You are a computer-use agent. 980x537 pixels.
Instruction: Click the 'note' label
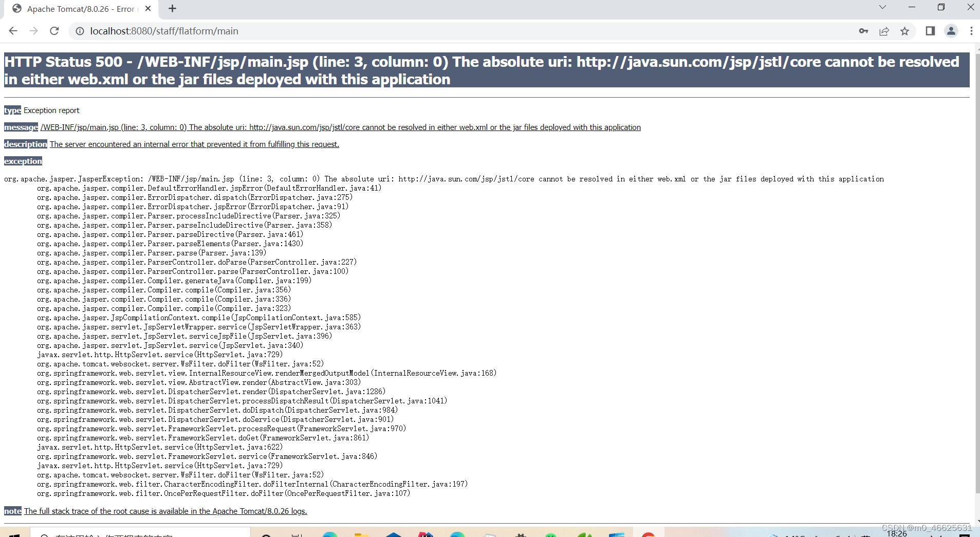pos(13,511)
